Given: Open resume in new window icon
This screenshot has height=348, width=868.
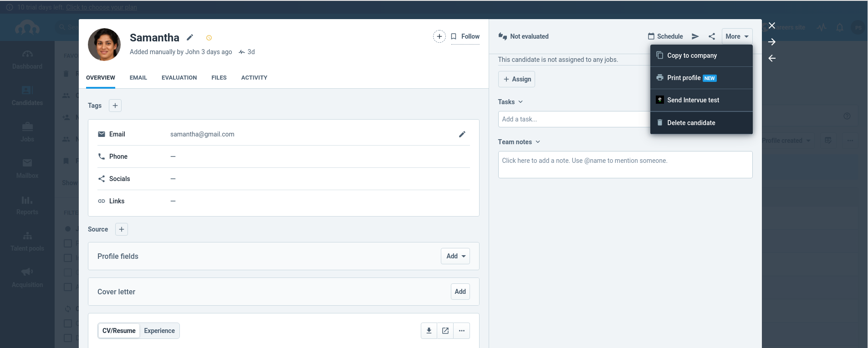Looking at the screenshot, I should 445,331.
